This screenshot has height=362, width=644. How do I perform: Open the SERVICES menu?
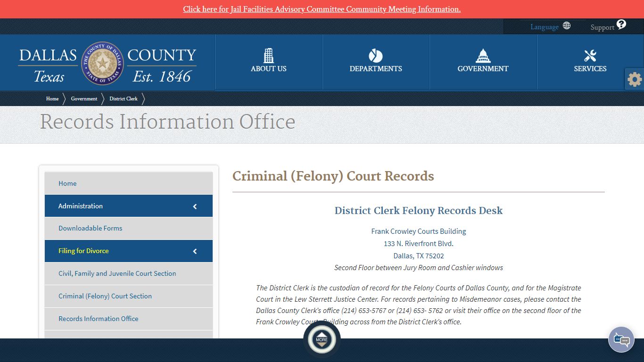click(590, 69)
